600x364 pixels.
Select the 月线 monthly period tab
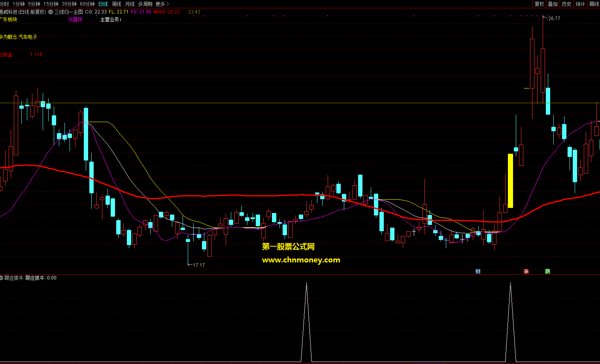click(x=130, y=4)
